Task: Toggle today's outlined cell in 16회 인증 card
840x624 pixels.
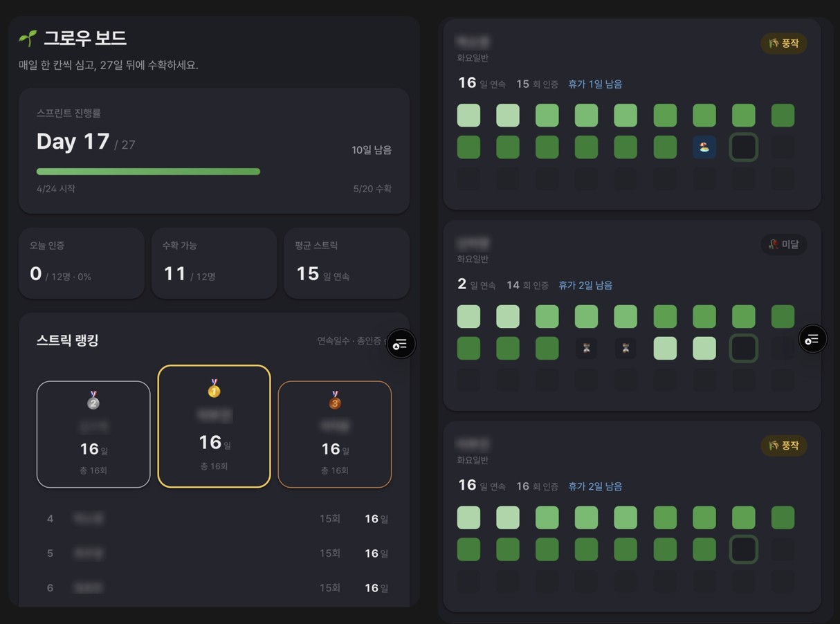Action: tap(744, 549)
